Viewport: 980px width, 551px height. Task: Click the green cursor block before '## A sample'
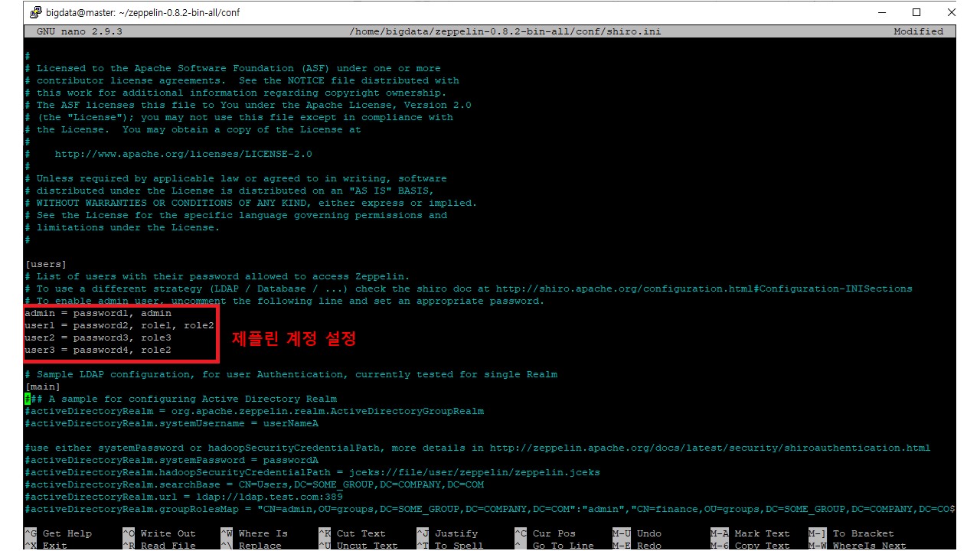coord(28,399)
